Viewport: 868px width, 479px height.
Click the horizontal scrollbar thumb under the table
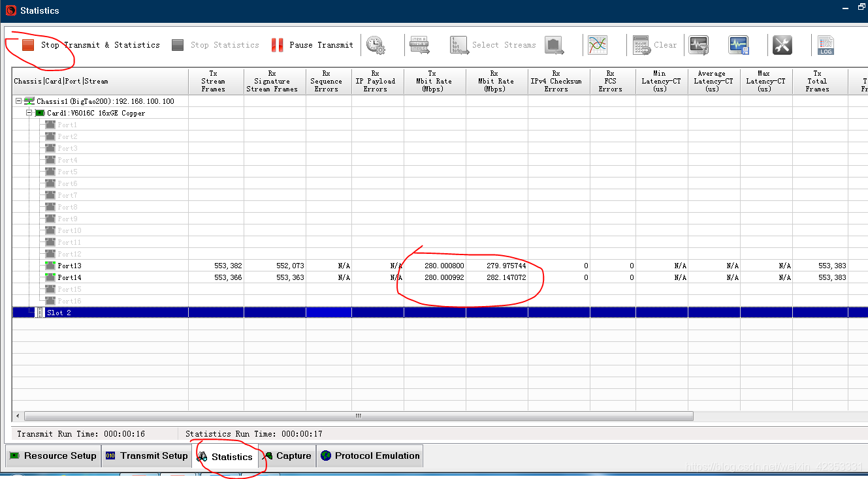coord(359,416)
